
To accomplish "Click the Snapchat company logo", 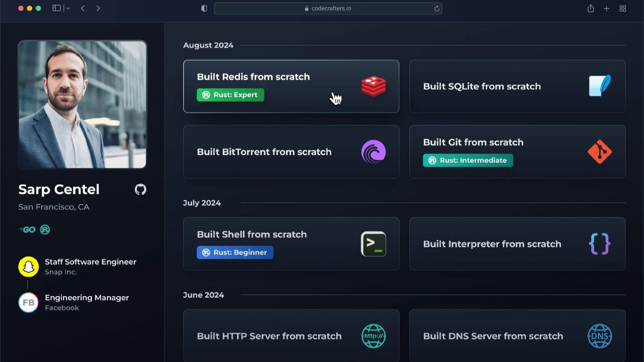I will [29, 267].
